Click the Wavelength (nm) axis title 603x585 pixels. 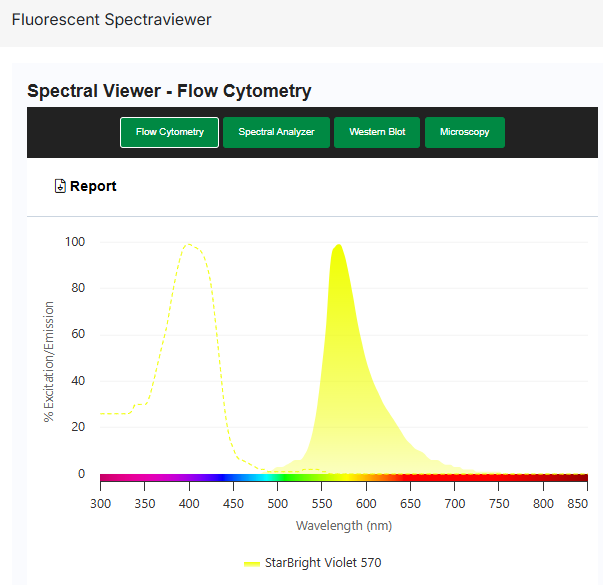[x=343, y=525]
